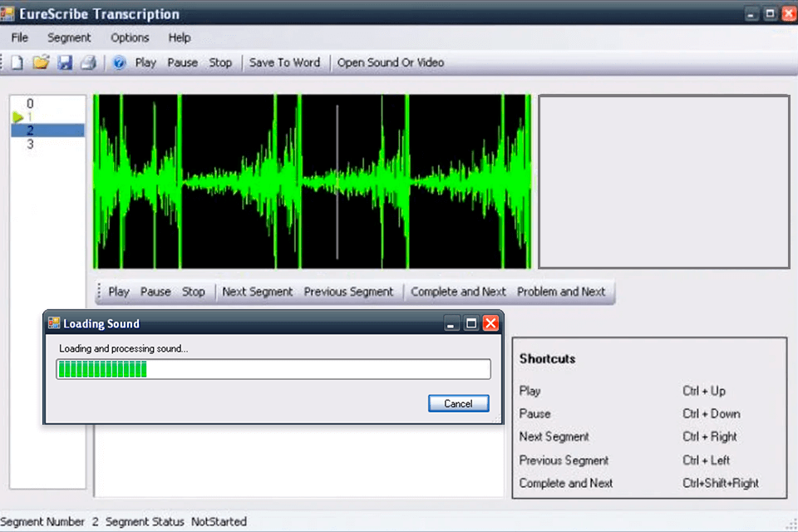Click inside the green audio waveform display
The image size is (798, 532).
[x=312, y=182]
